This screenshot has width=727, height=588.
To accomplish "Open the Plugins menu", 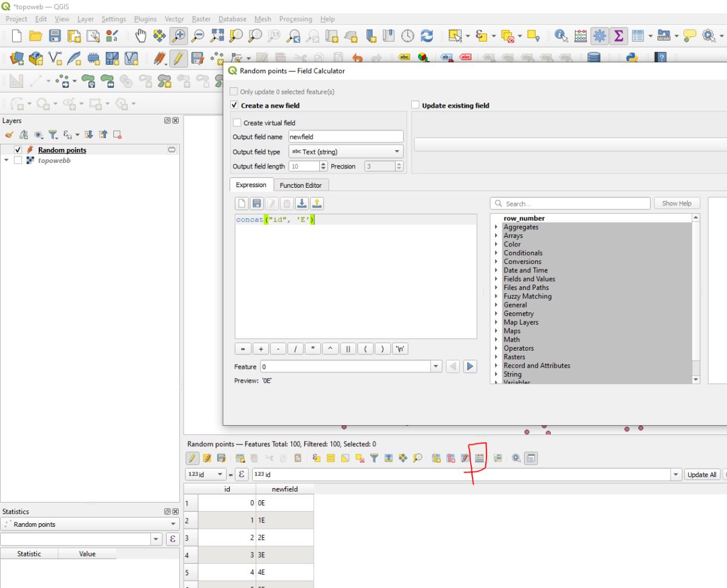I will [145, 19].
